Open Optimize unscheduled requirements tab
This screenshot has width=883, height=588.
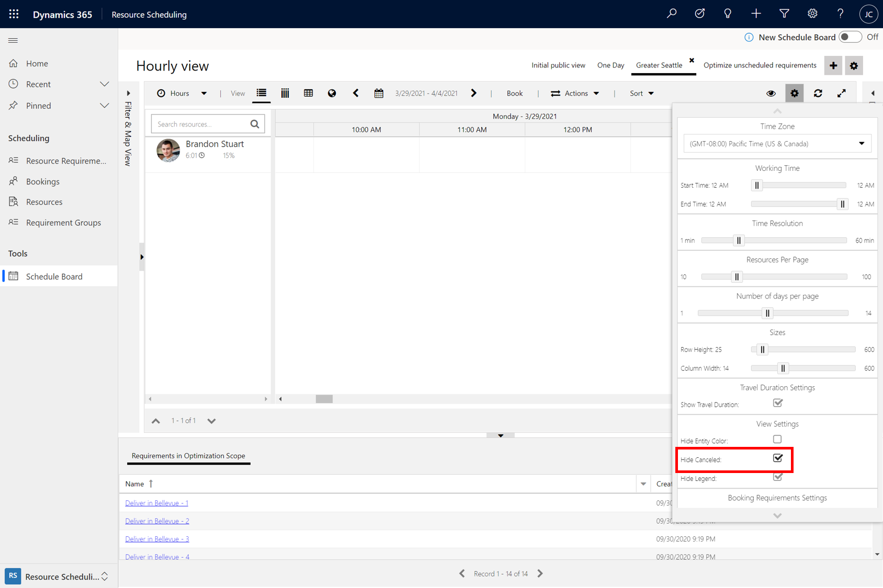[760, 65]
